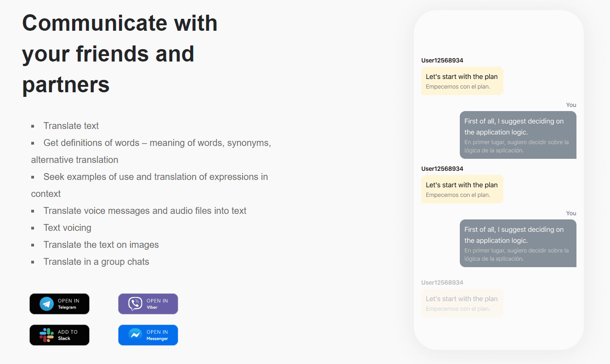Click the Telegram paper-plane logo icon
Viewport: 610px width, 364px height.
46,304
